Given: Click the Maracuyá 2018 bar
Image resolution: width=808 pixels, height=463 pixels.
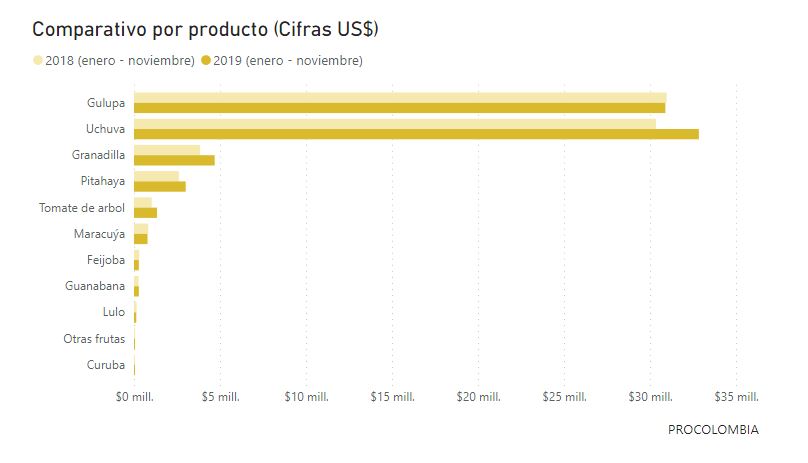Looking at the screenshot, I should pyautogui.click(x=141, y=229).
